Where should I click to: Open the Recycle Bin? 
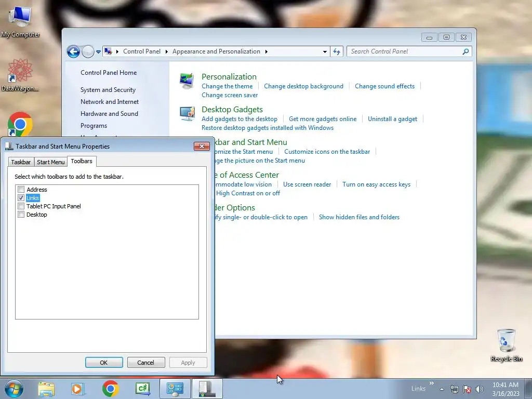tap(506, 345)
